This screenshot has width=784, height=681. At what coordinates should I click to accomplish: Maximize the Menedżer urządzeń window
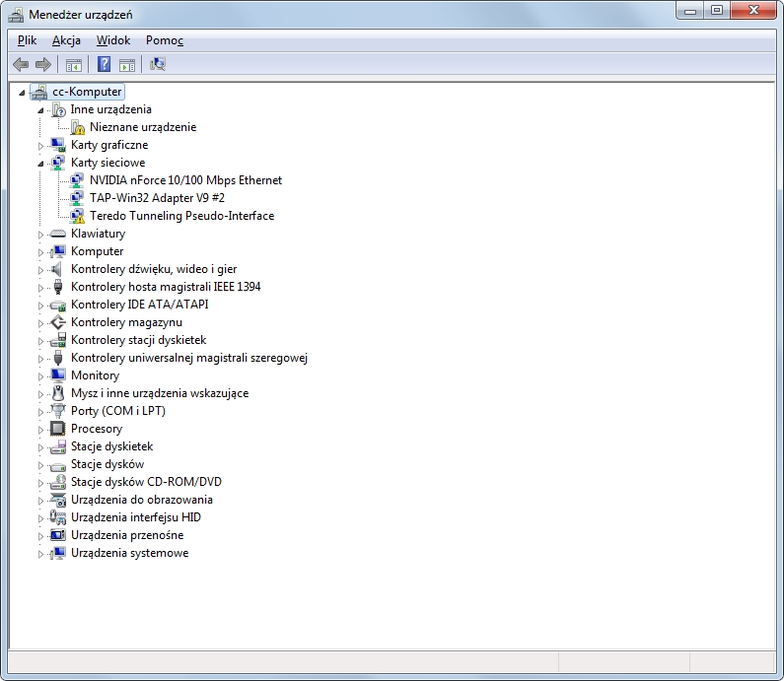tap(717, 11)
